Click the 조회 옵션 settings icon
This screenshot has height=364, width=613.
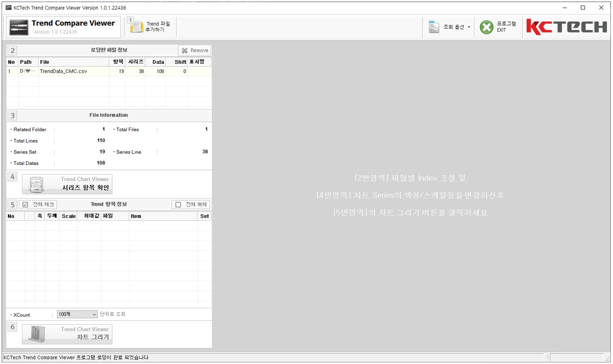(434, 26)
